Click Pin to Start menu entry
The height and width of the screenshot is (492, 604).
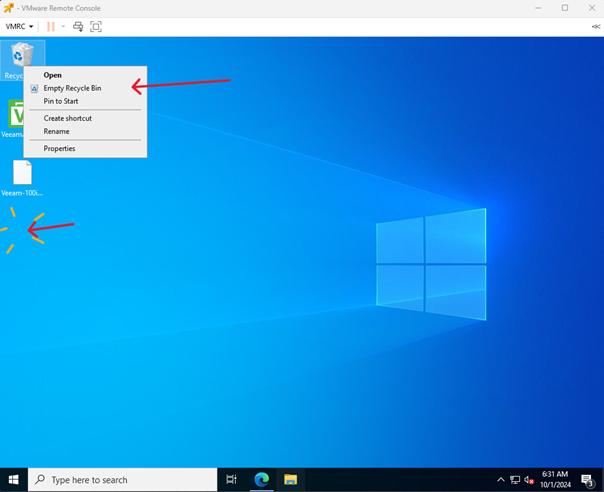coord(60,101)
